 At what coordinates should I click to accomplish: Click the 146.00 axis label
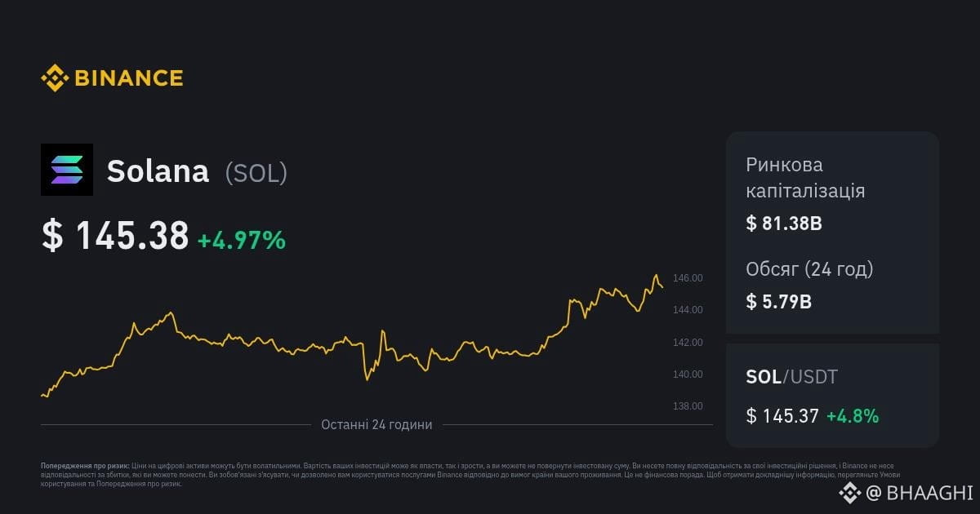(x=688, y=278)
